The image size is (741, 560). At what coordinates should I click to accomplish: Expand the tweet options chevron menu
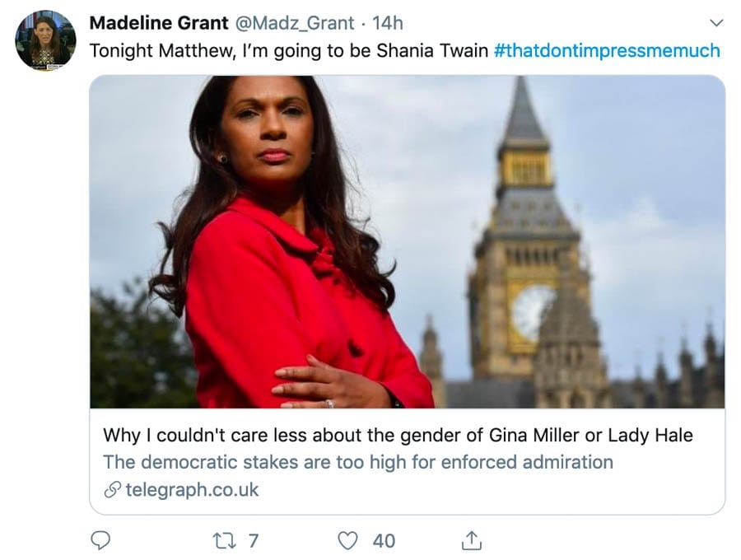click(715, 22)
